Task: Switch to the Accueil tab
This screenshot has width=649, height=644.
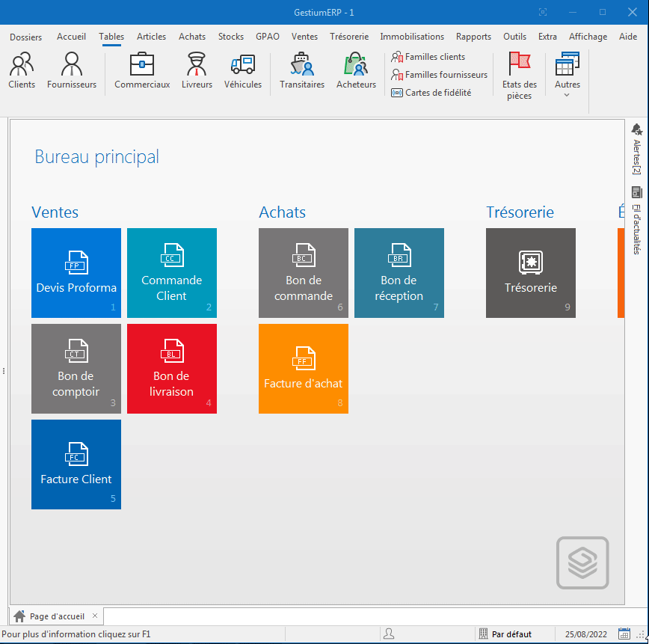Action: coord(71,37)
